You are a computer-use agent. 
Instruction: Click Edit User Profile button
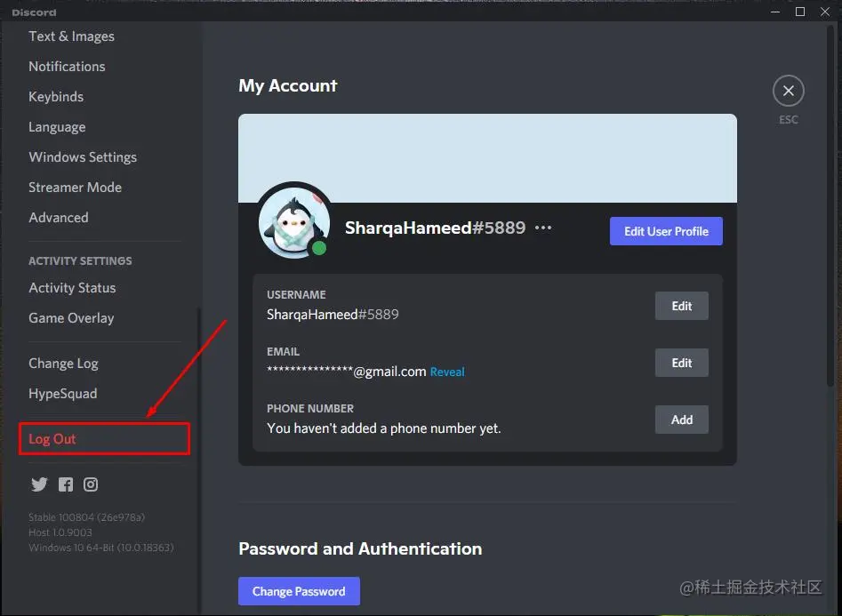tap(666, 231)
